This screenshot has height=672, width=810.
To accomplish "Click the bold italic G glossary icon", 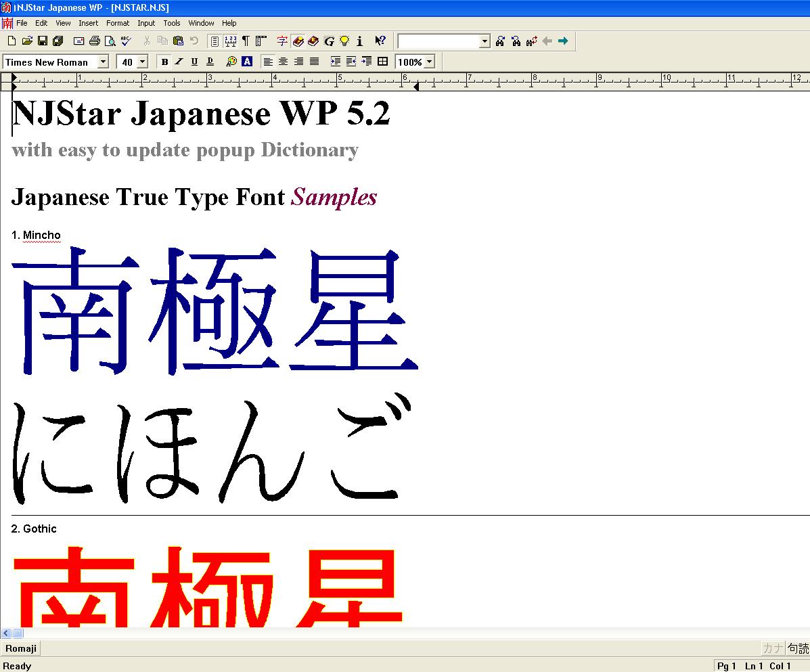I will coord(329,41).
